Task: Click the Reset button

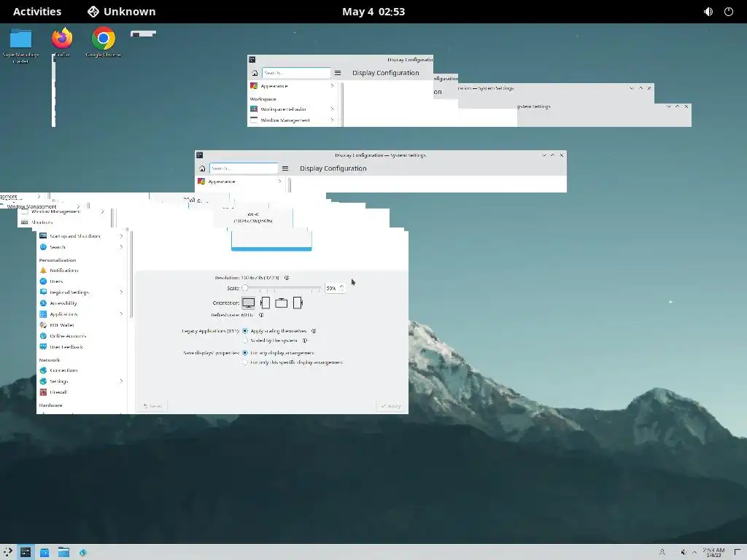Action: point(152,406)
